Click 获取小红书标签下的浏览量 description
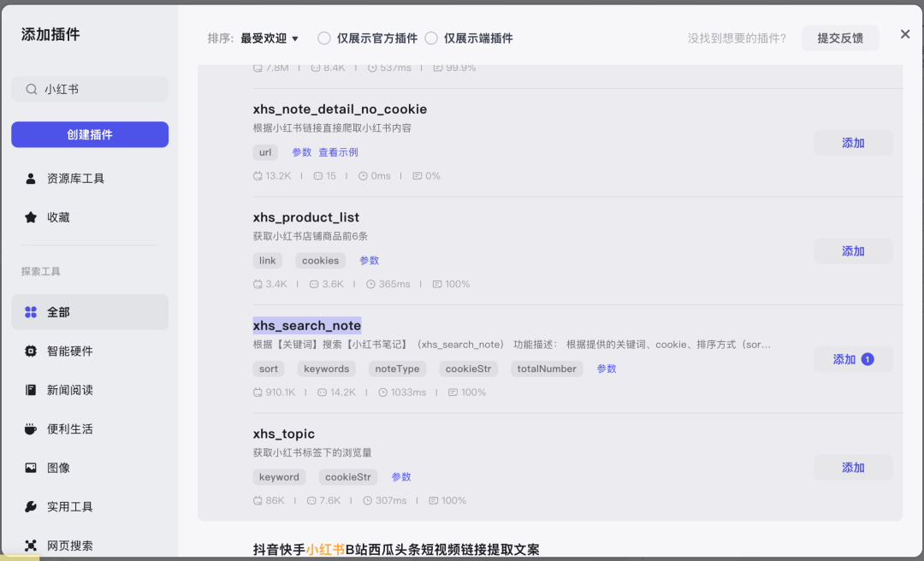Screen dimensions: 924x561 (x=312, y=453)
